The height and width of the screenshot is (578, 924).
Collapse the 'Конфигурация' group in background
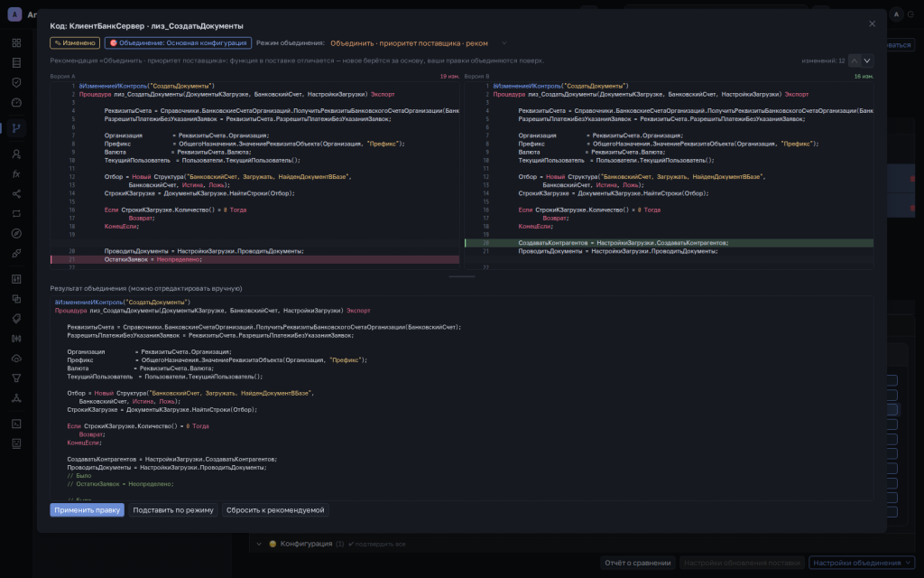(259, 544)
